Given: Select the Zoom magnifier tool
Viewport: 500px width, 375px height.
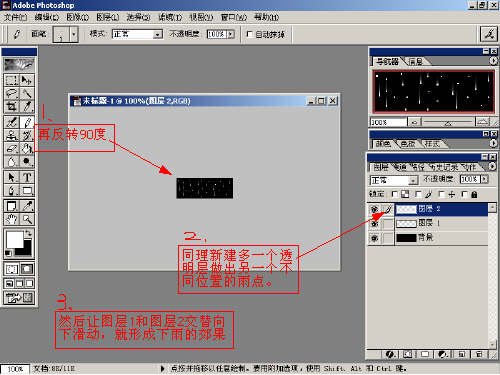Looking at the screenshot, I should (x=27, y=219).
